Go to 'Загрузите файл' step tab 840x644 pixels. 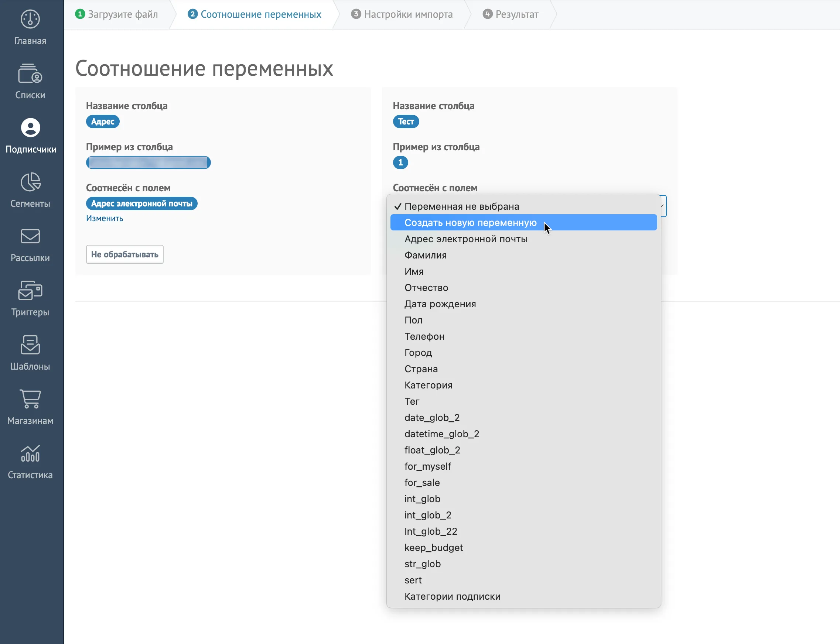[117, 14]
